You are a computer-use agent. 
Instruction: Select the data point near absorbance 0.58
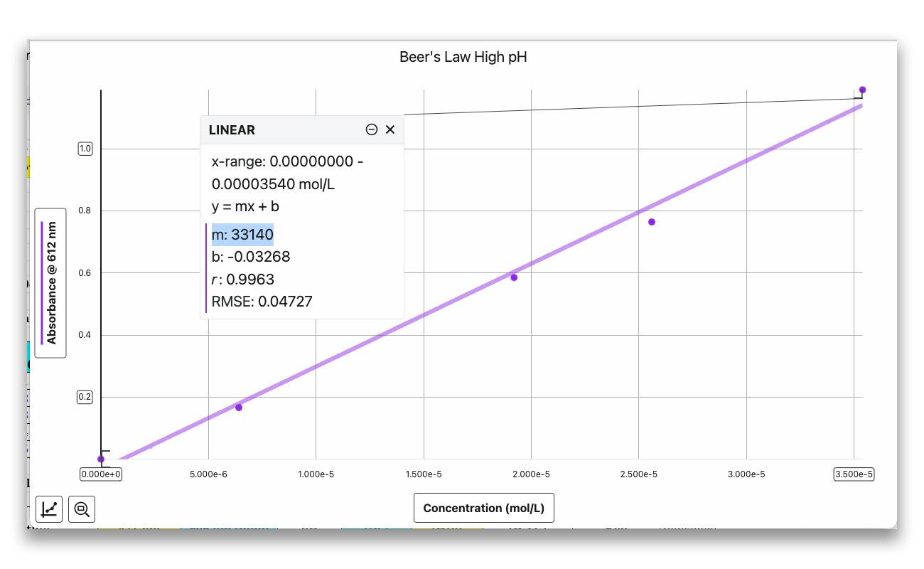pos(514,277)
